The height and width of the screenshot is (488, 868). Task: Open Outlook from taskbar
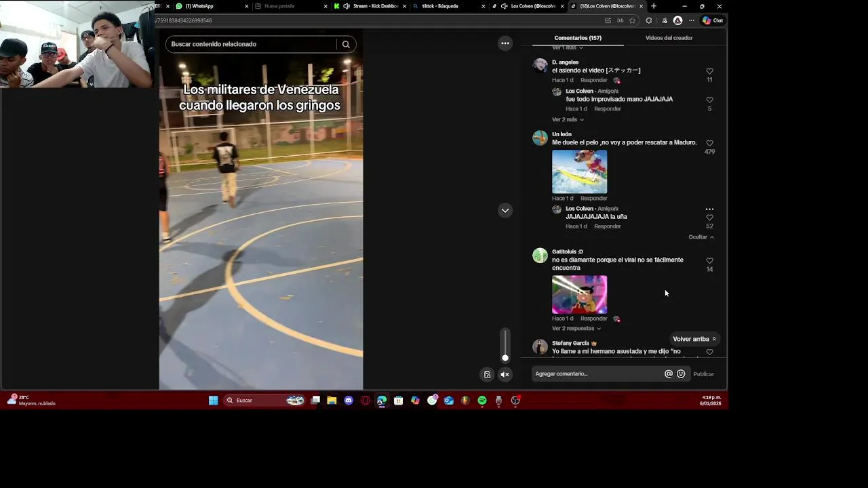(x=449, y=401)
